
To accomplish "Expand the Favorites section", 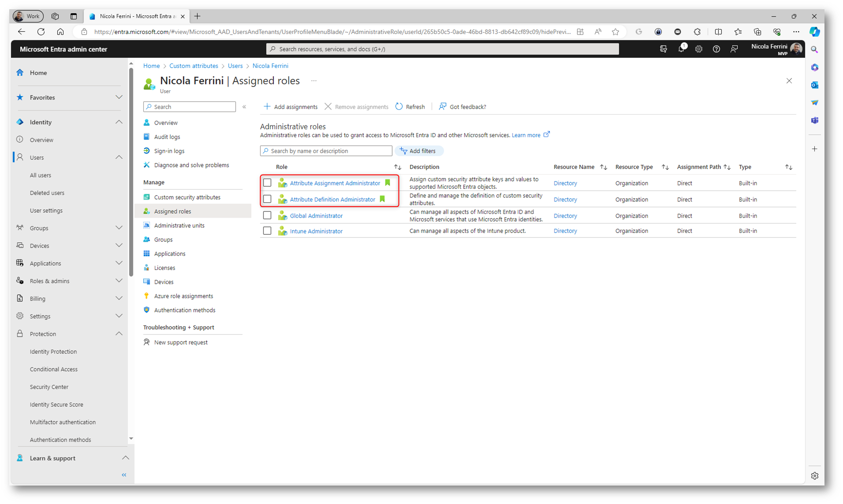I will pos(119,97).
